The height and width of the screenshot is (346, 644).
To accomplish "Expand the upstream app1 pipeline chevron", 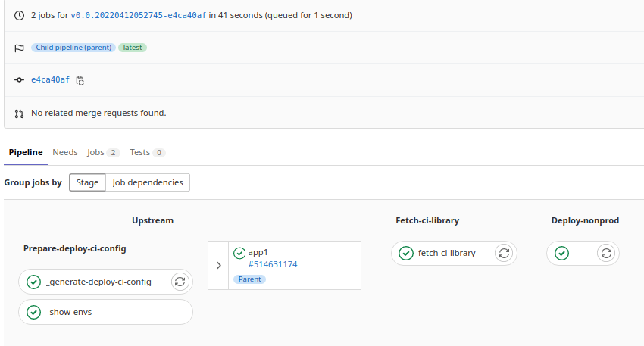I will coord(218,265).
